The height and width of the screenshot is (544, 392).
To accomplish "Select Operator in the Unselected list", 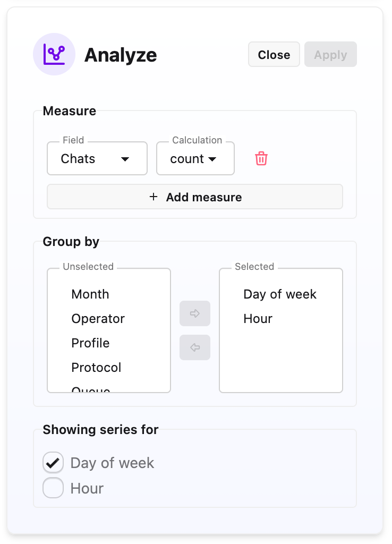I will point(98,319).
